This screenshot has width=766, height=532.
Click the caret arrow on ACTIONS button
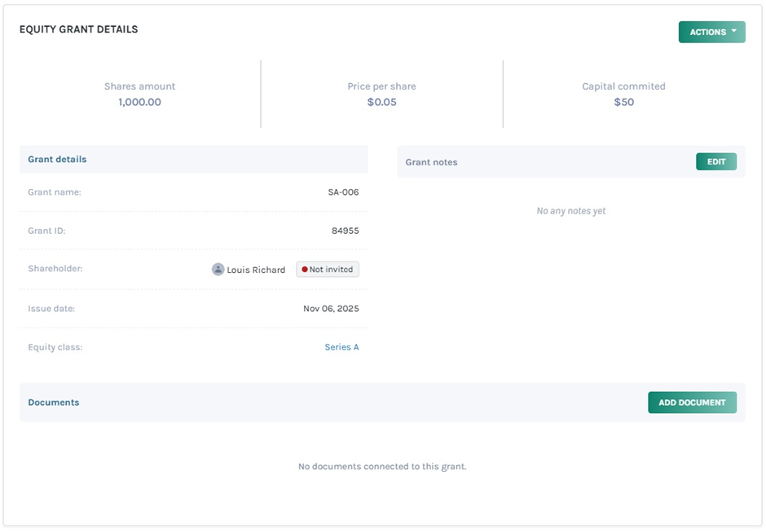[x=733, y=32]
